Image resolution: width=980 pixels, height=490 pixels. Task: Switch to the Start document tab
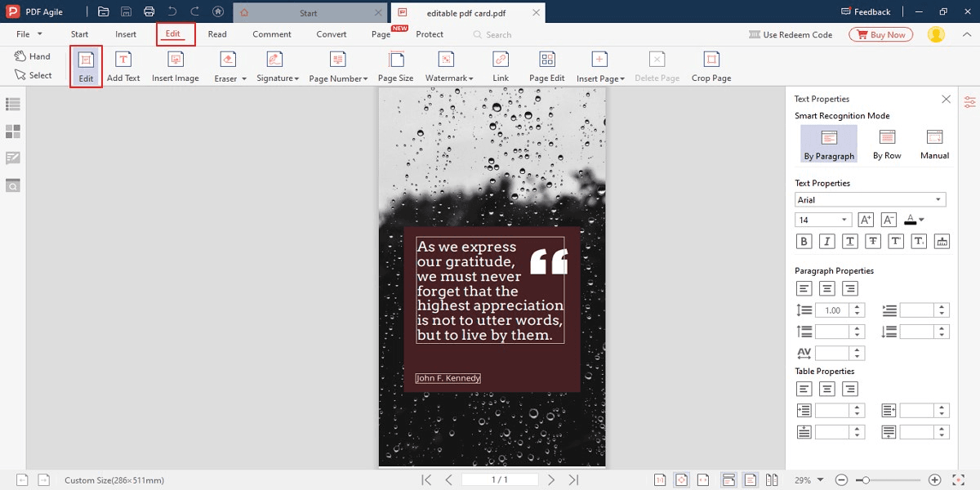pos(309,13)
